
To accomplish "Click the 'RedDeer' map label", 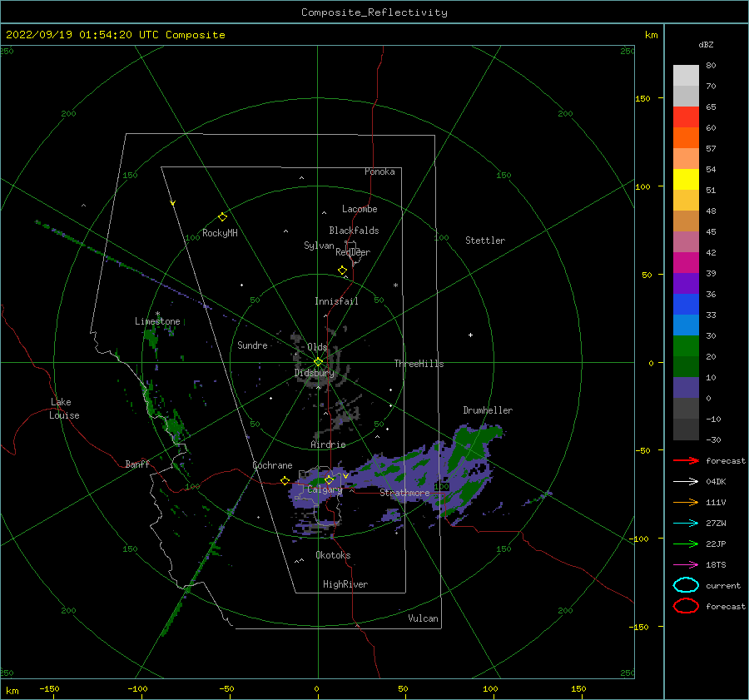I will pos(353,252).
